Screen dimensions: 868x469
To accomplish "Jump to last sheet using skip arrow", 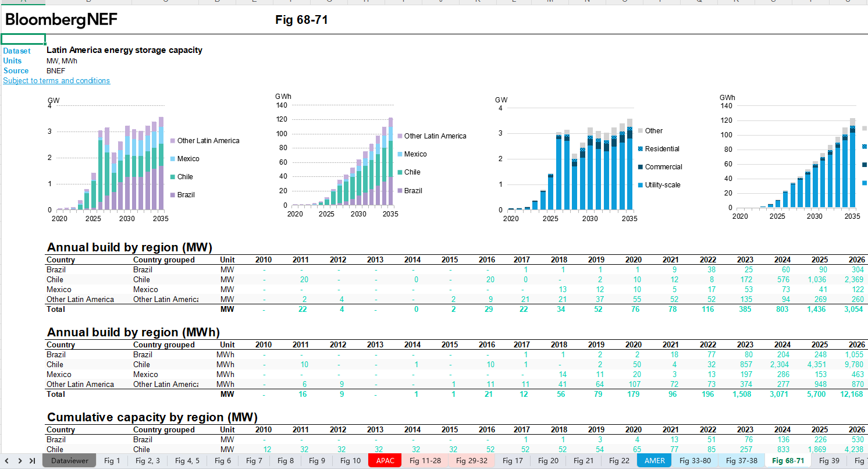I will click(x=33, y=461).
